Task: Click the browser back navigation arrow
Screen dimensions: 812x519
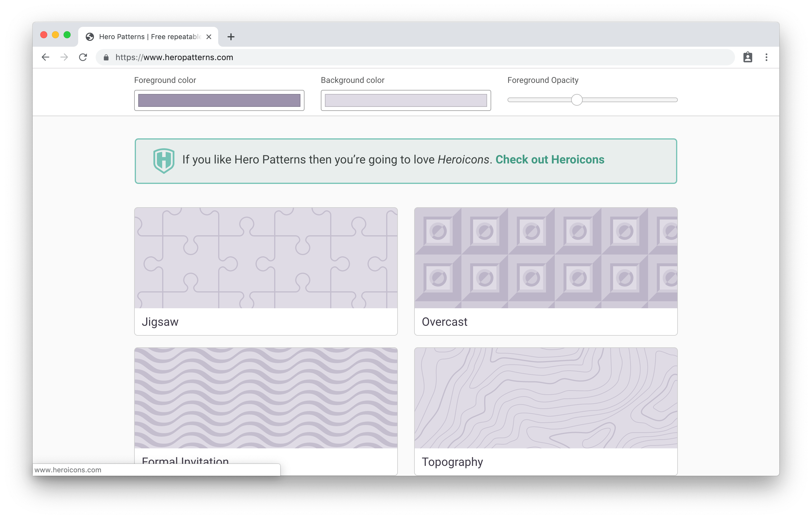Action: pyautogui.click(x=46, y=58)
